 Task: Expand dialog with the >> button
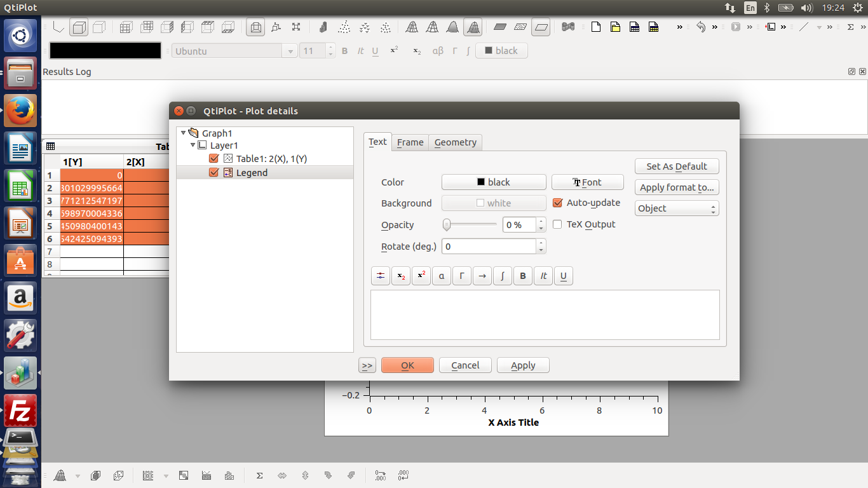[367, 365]
